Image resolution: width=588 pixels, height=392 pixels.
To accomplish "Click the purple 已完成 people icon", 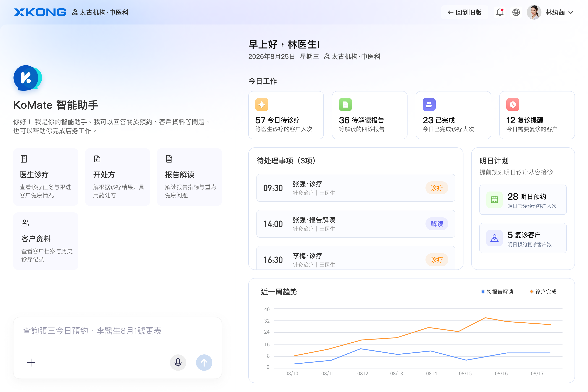I will point(429,105).
